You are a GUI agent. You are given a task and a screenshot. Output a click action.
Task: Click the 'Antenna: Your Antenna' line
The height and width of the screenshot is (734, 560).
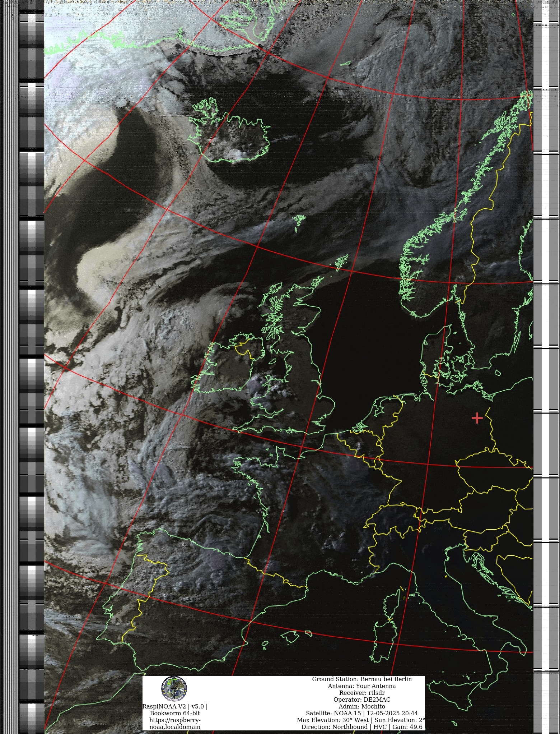362,686
